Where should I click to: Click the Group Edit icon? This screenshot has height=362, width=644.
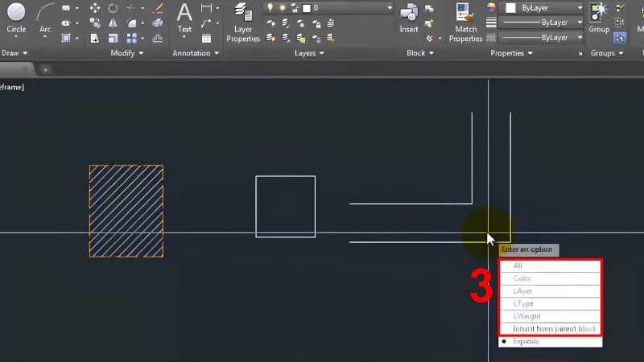pos(620,23)
